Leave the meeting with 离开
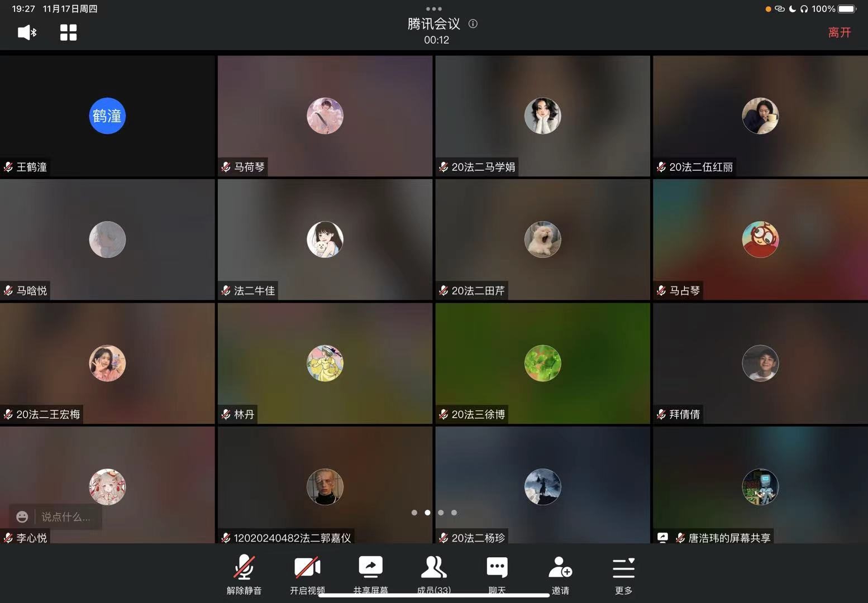This screenshot has height=603, width=868. point(839,32)
